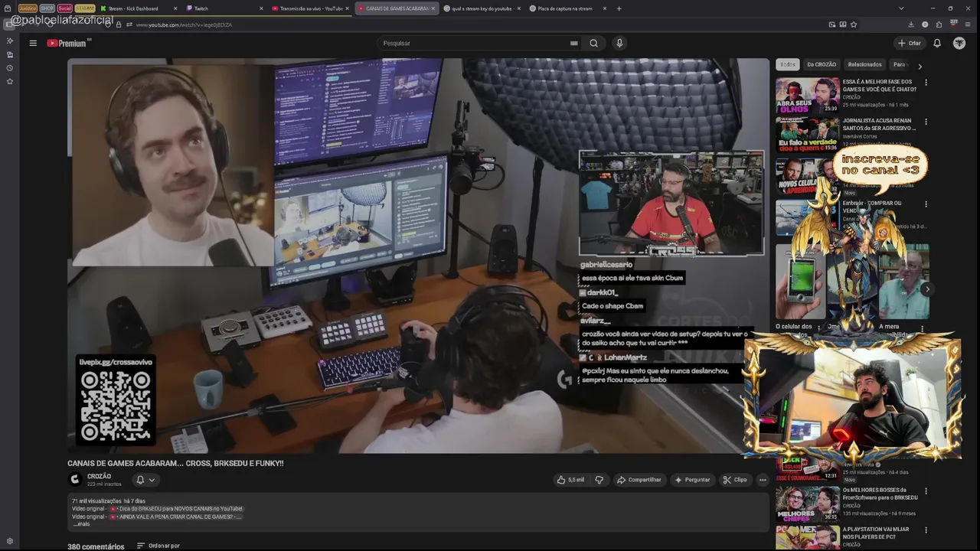The image size is (980, 551).
Task: Click the browser address bar URL
Action: tap(184, 24)
